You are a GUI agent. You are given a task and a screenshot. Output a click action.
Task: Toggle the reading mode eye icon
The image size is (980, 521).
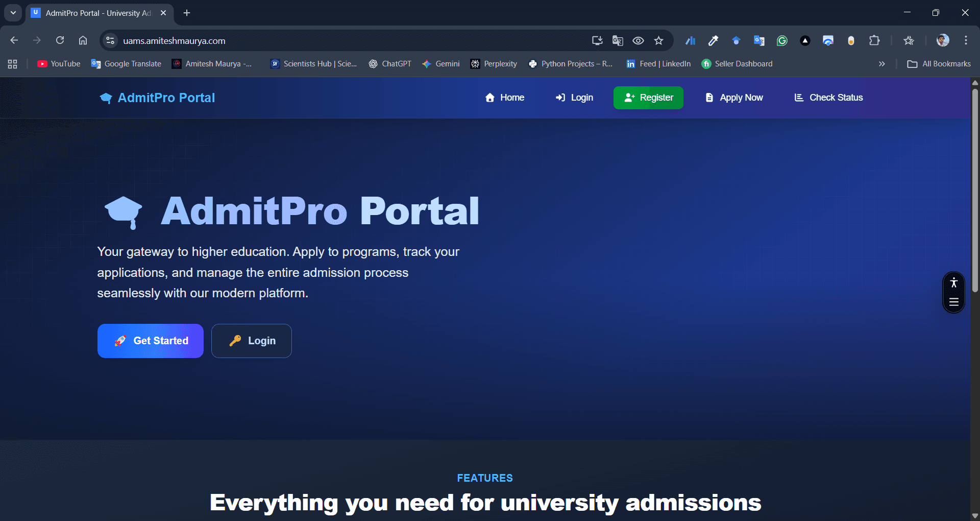point(638,40)
